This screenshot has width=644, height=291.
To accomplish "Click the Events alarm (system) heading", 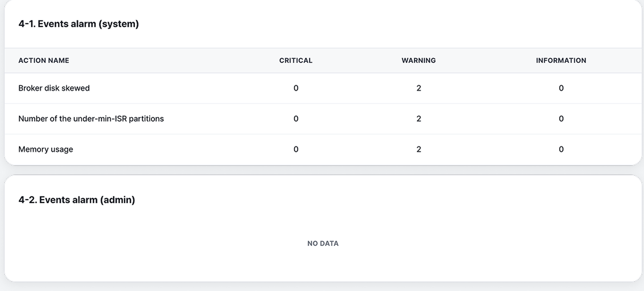I will 79,24.
